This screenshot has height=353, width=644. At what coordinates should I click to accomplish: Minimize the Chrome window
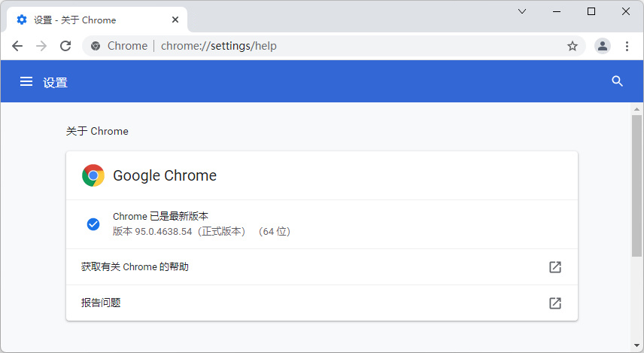[x=557, y=11]
